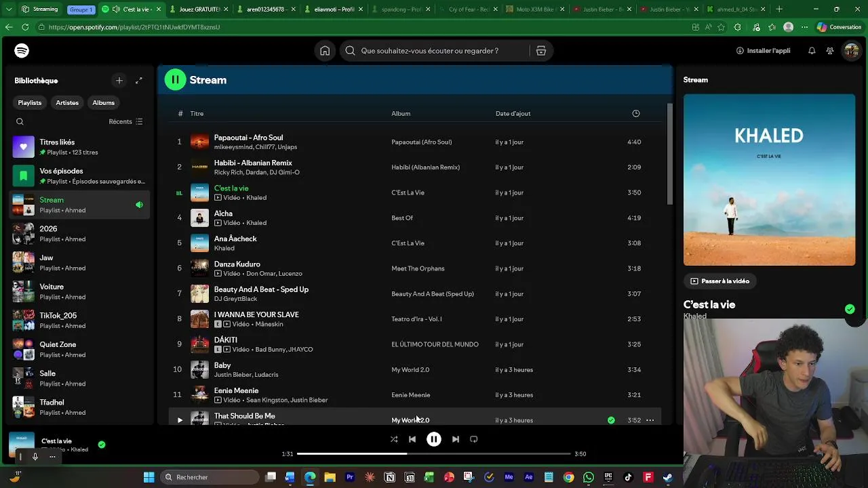The image size is (868, 488).
Task: Play That Should Be Me row
Action: point(180,420)
